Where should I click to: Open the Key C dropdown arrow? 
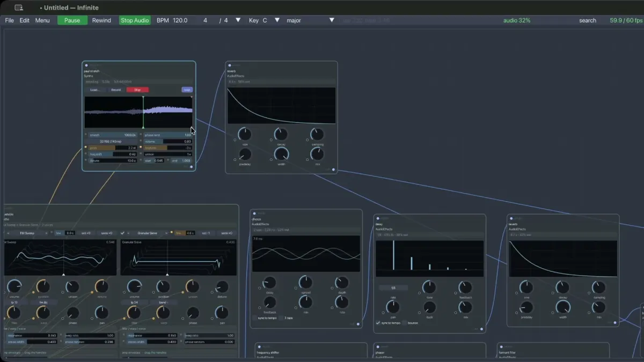pyautogui.click(x=277, y=20)
